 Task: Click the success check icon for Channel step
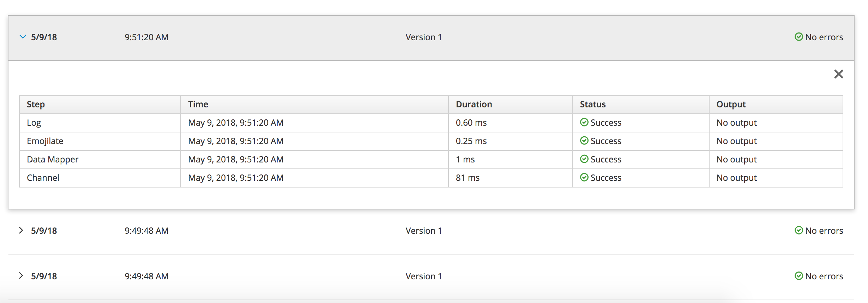[584, 177]
